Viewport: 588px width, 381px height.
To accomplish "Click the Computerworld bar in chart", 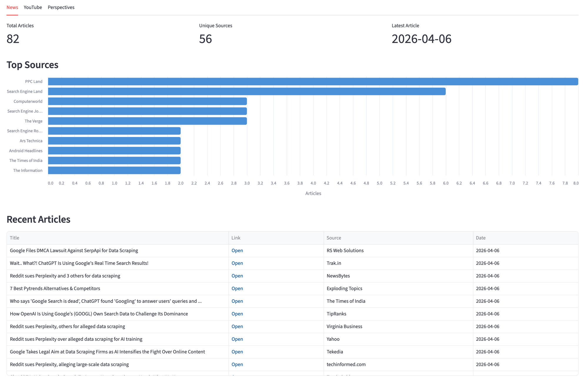I will (x=147, y=101).
